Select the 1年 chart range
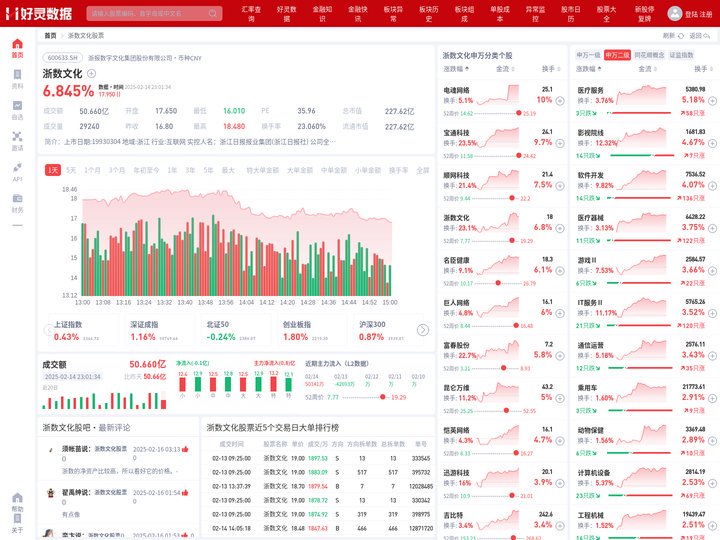Viewport: 720px width, 540px height. [x=172, y=170]
